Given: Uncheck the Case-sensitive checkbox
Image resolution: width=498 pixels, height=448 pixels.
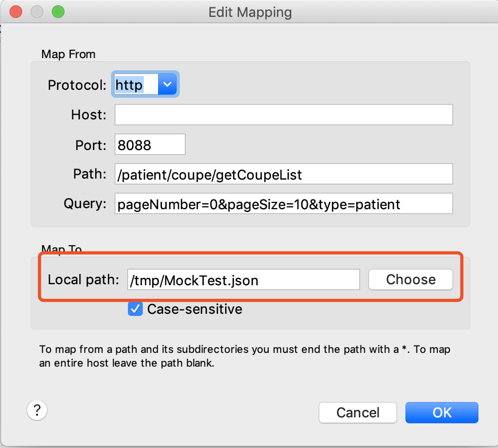Looking at the screenshot, I should click(x=135, y=309).
